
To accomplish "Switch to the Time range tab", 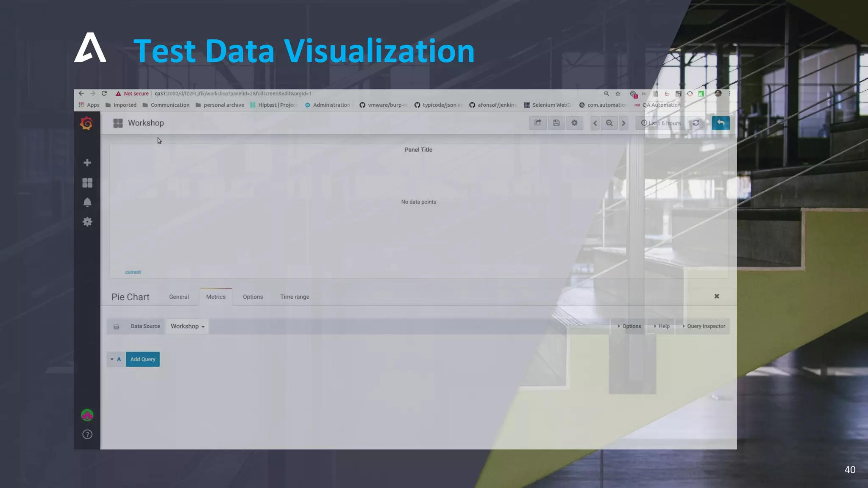I will click(x=295, y=297).
